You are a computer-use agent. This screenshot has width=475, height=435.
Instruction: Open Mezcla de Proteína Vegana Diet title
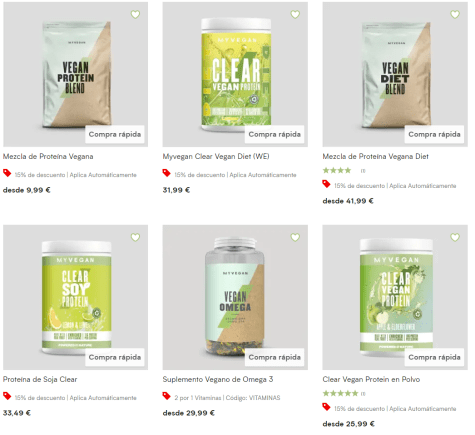[x=375, y=156]
